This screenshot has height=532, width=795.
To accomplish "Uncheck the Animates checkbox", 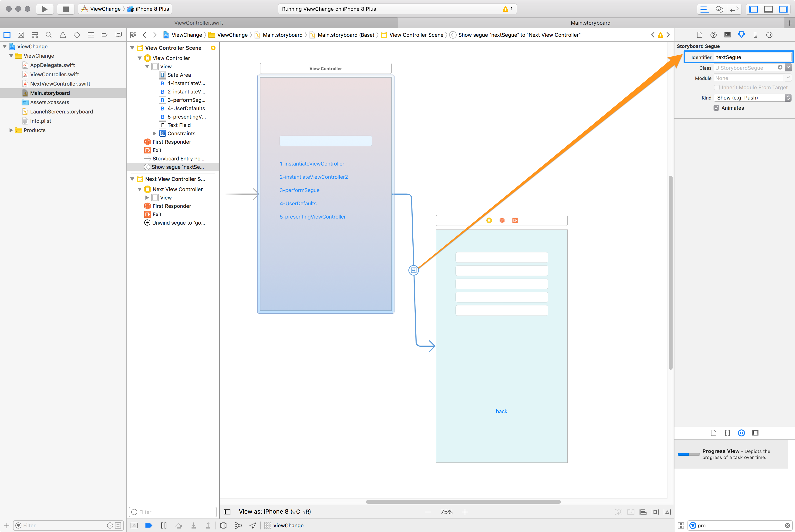I will click(717, 108).
